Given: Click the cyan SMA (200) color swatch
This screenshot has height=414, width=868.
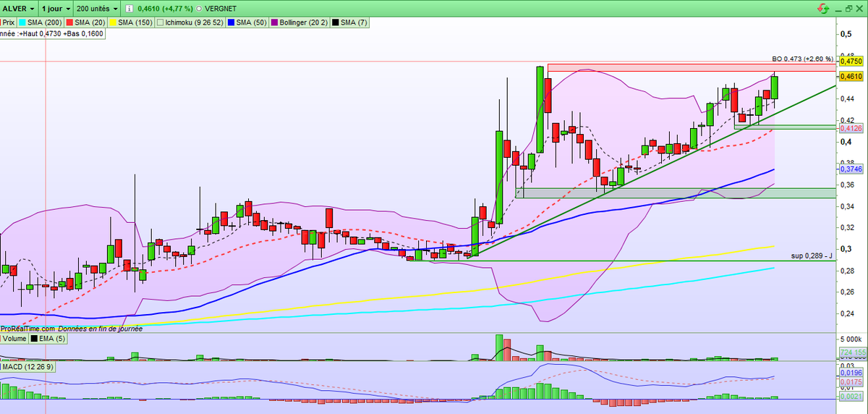Looking at the screenshot, I should (x=23, y=22).
